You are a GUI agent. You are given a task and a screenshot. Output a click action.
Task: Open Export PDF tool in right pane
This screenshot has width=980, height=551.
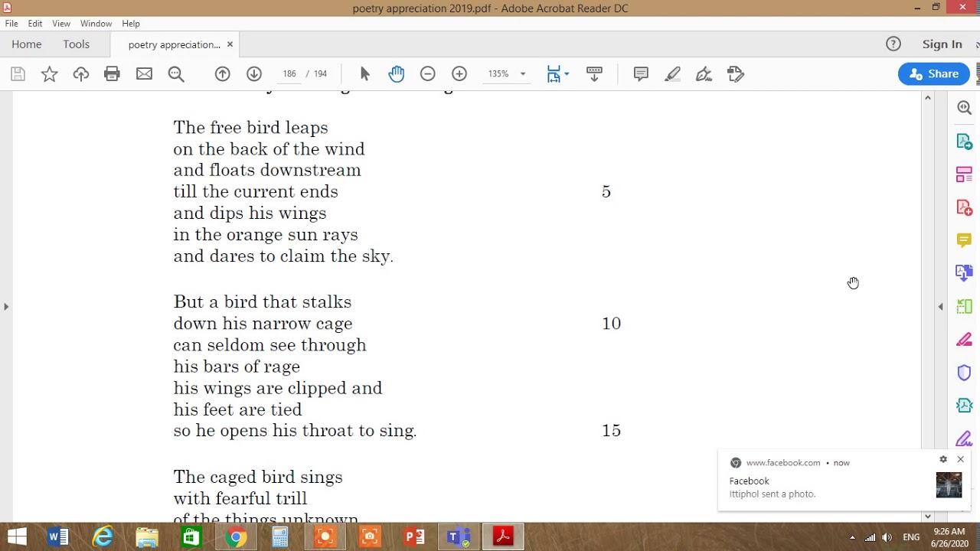coord(964,142)
